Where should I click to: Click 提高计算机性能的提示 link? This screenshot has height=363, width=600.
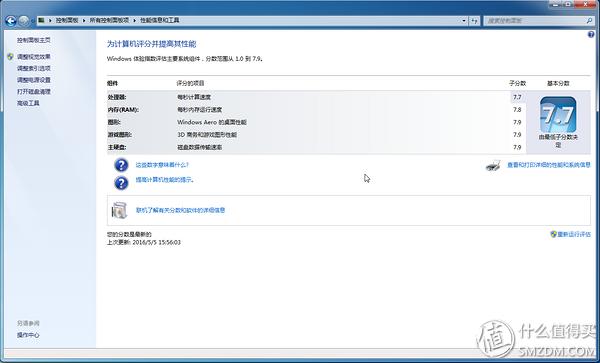point(165,180)
